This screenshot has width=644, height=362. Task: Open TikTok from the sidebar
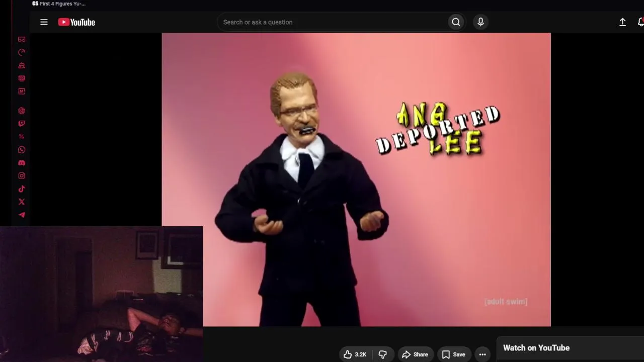pos(22,189)
